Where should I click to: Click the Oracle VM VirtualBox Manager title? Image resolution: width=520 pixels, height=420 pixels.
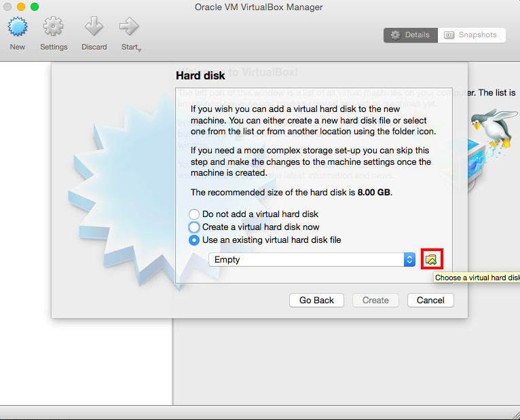tap(259, 7)
